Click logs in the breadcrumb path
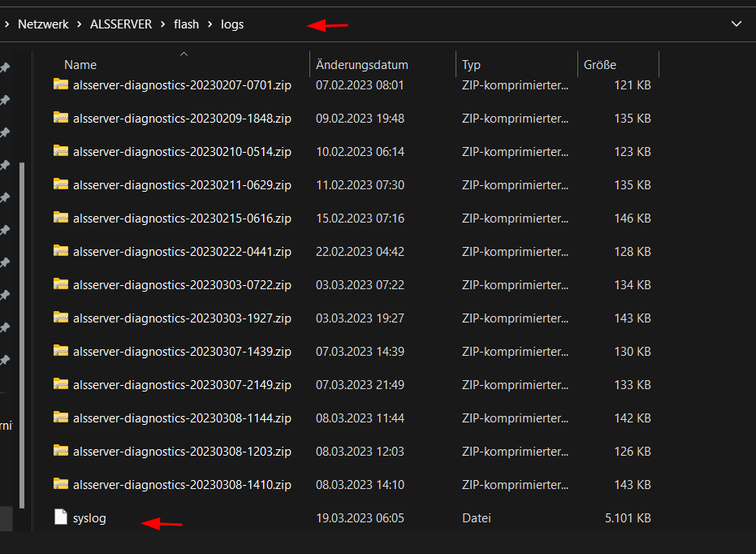756x554 pixels. click(232, 24)
